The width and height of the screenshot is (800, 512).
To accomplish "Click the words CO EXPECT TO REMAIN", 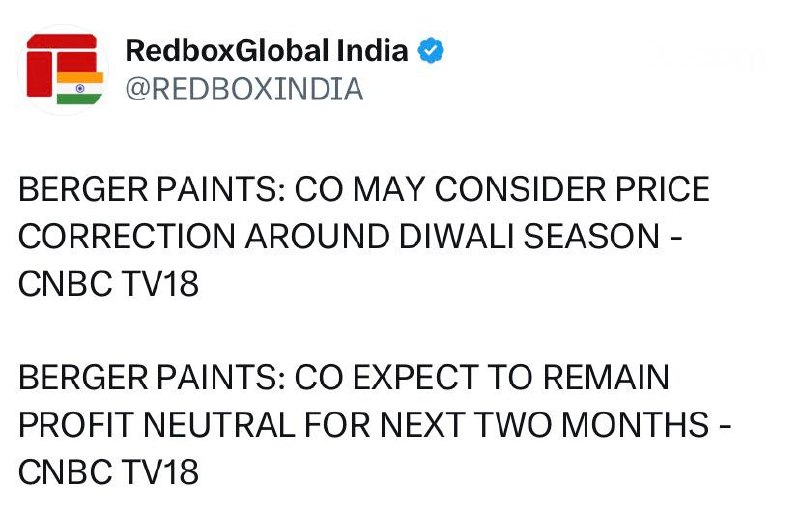I will click(482, 377).
